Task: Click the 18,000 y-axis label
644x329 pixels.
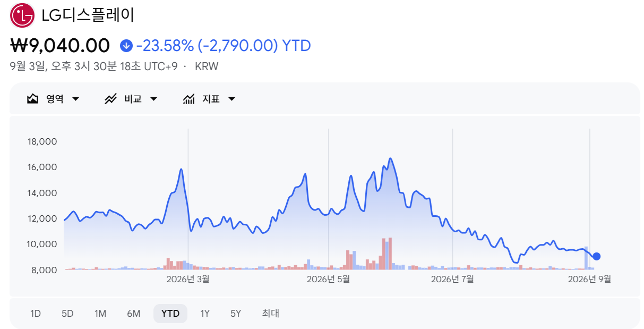Action: (x=42, y=141)
